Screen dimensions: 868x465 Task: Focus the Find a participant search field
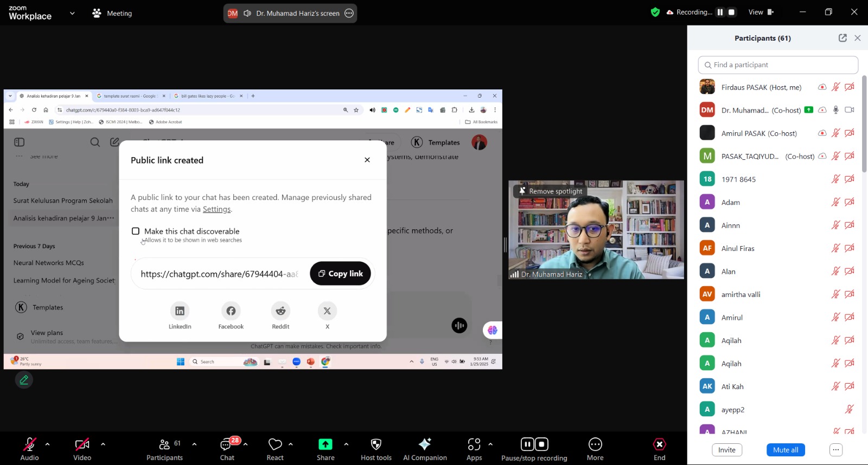(x=778, y=65)
